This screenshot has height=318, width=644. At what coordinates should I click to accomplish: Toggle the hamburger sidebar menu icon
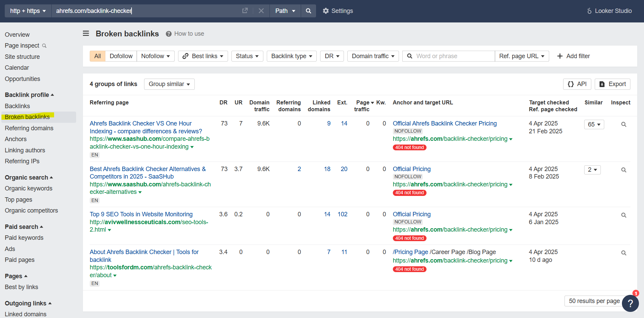coord(86,33)
